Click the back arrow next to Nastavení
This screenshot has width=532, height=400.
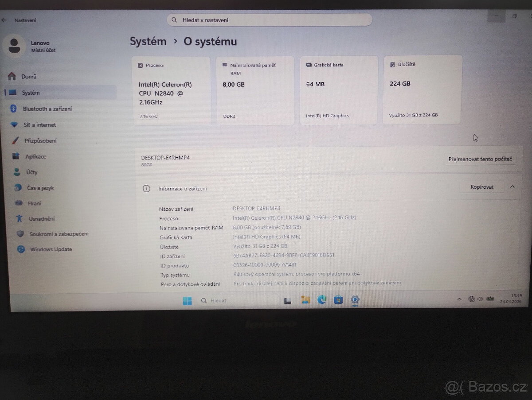click(x=4, y=20)
